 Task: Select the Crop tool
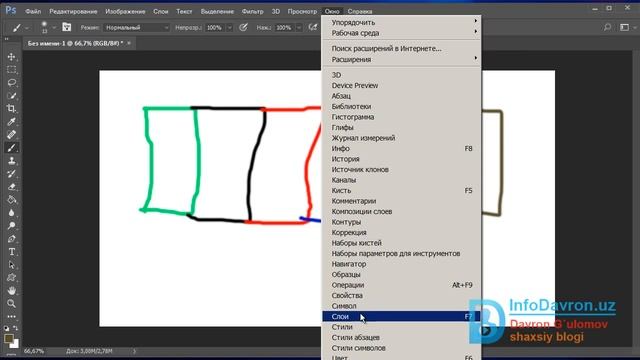point(11,109)
